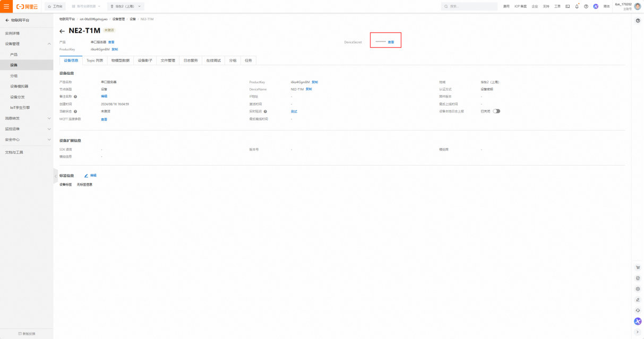Click the help question mark in top bar
The width and height of the screenshot is (644, 339).
click(586, 6)
